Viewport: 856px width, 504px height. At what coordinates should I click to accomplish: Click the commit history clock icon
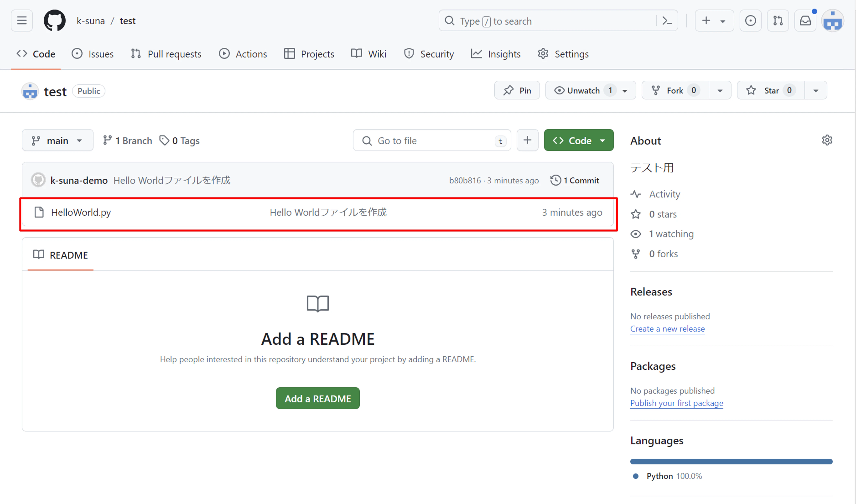point(556,180)
